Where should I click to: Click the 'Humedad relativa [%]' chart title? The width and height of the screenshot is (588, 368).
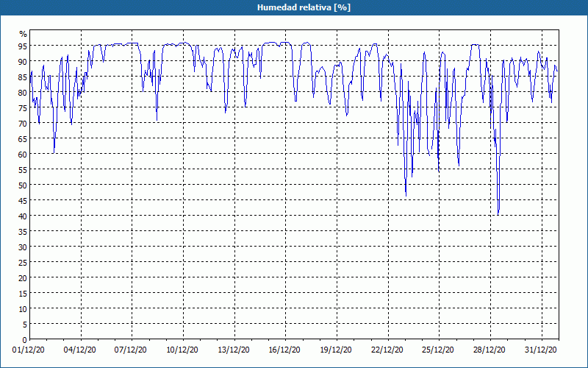(304, 7)
